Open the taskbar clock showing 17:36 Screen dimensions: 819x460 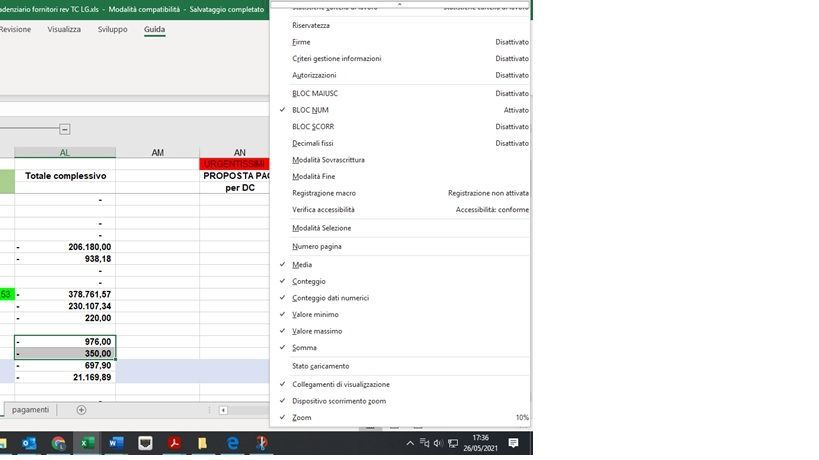[481, 443]
